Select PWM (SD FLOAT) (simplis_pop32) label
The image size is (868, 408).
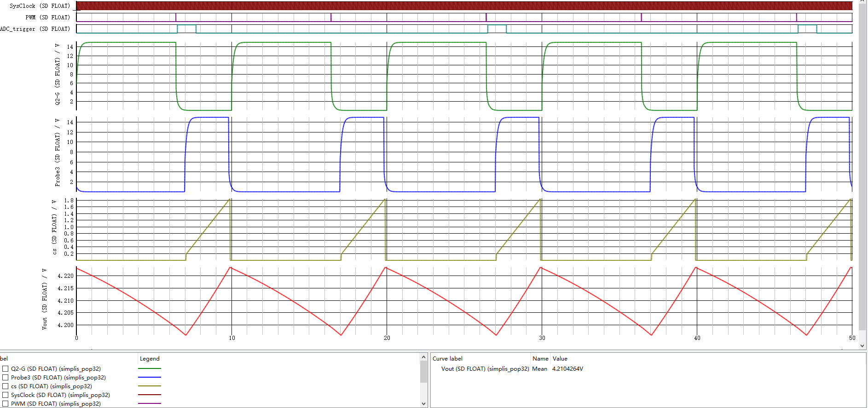(56, 404)
